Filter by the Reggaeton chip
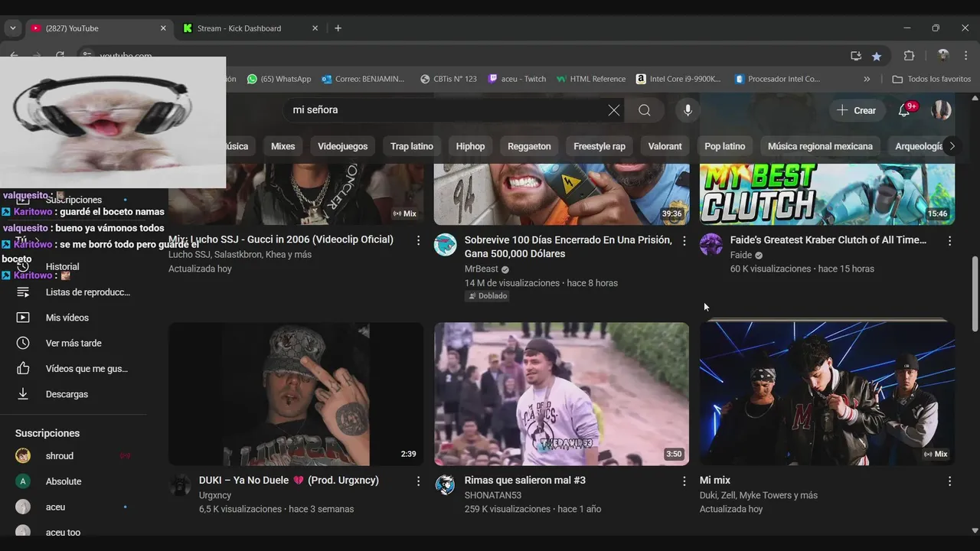The image size is (980, 551). point(529,146)
